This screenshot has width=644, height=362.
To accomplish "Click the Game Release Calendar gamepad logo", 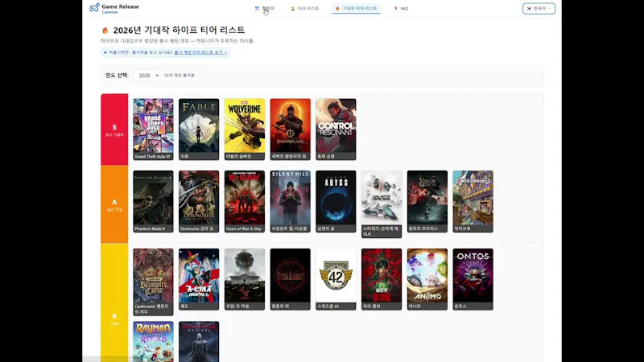I will click(x=94, y=8).
